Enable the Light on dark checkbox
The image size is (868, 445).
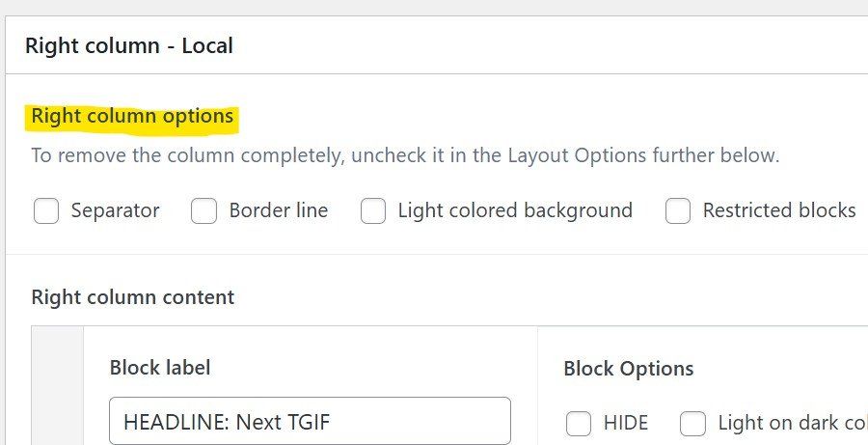[x=693, y=423]
